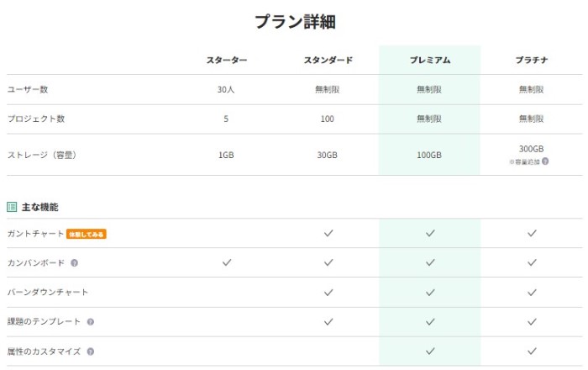Screen dimensions: 588x370
Task: Click the list icon beside 主な機能
Action: [x=12, y=207]
